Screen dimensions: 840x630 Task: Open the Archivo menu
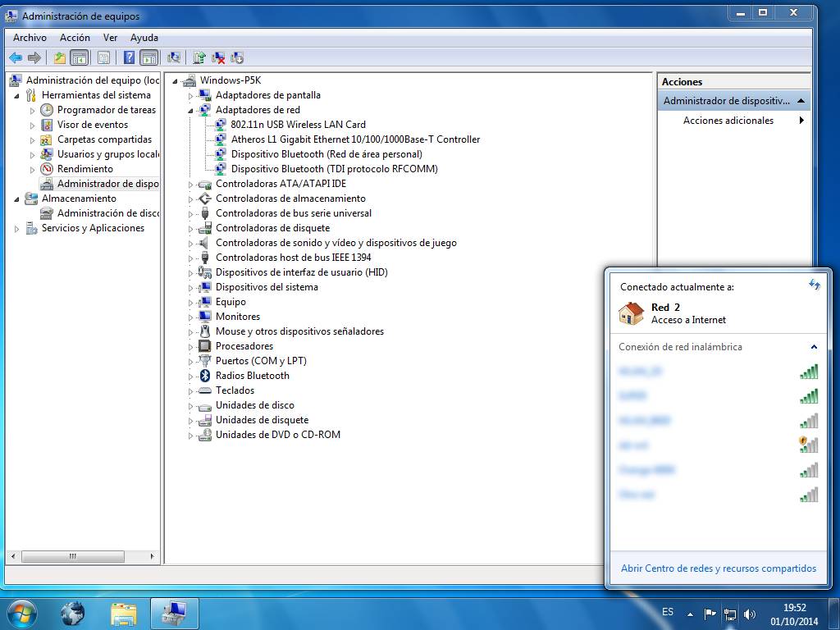click(30, 38)
